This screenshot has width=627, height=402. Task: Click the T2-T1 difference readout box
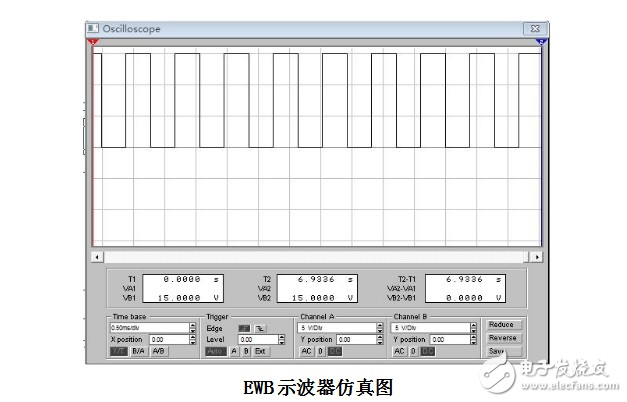(465, 288)
